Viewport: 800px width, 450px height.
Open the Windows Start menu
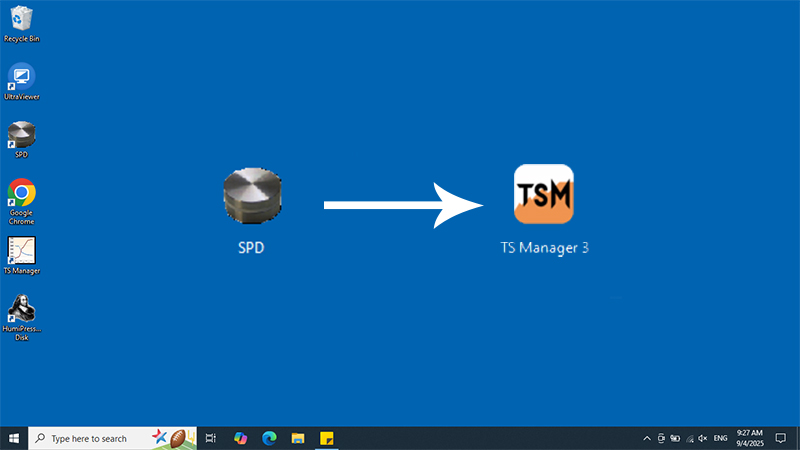pos(14,438)
